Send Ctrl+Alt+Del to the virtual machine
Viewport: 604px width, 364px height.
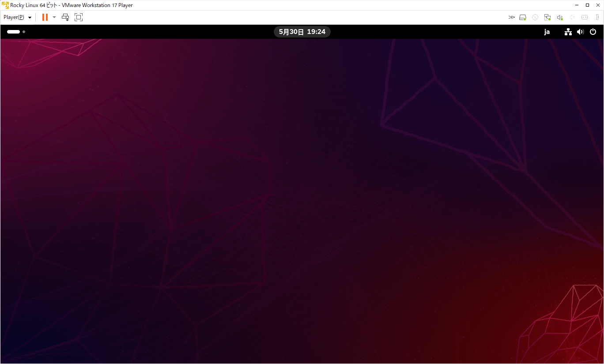tap(65, 17)
